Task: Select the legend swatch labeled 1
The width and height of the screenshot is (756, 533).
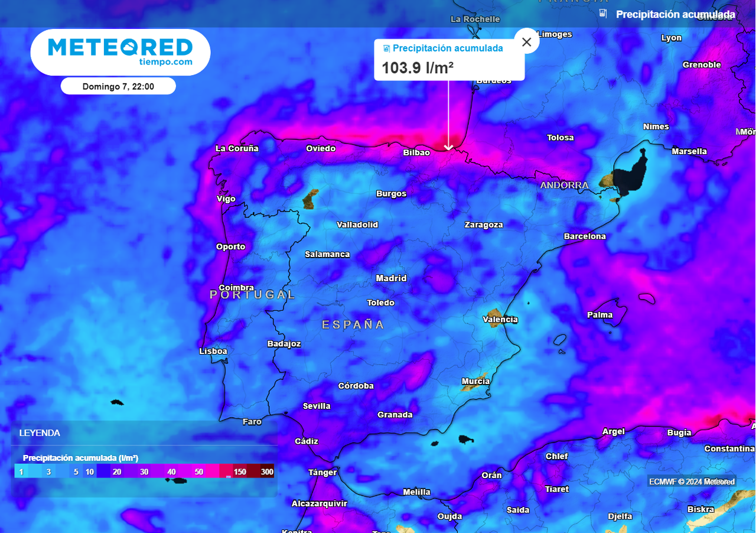Action: click(21, 472)
